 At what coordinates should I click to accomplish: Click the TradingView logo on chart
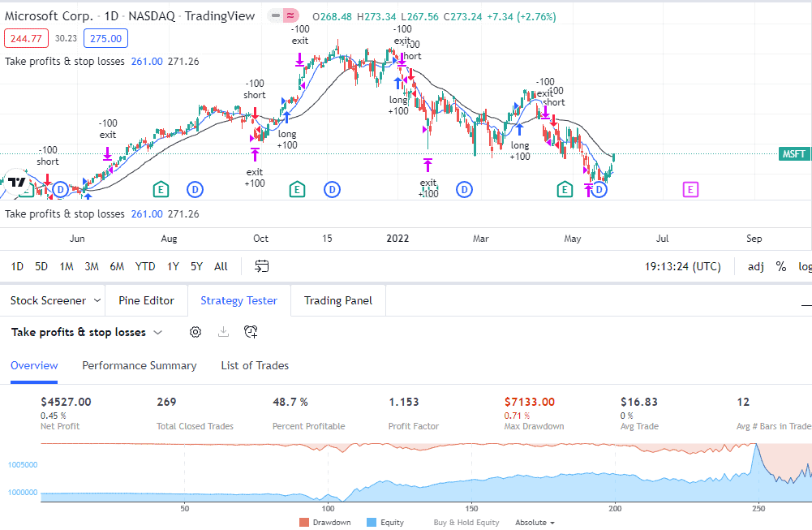coord(16,181)
